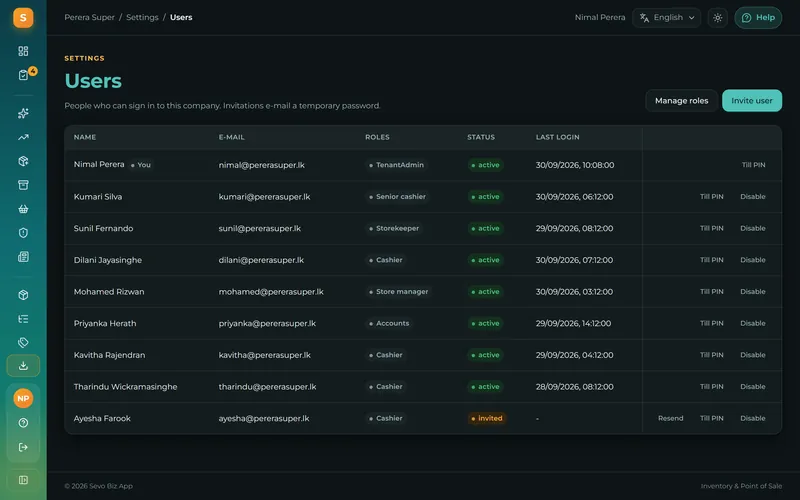
Task: Open the clipboard tasks icon with badge
Action: (x=23, y=75)
